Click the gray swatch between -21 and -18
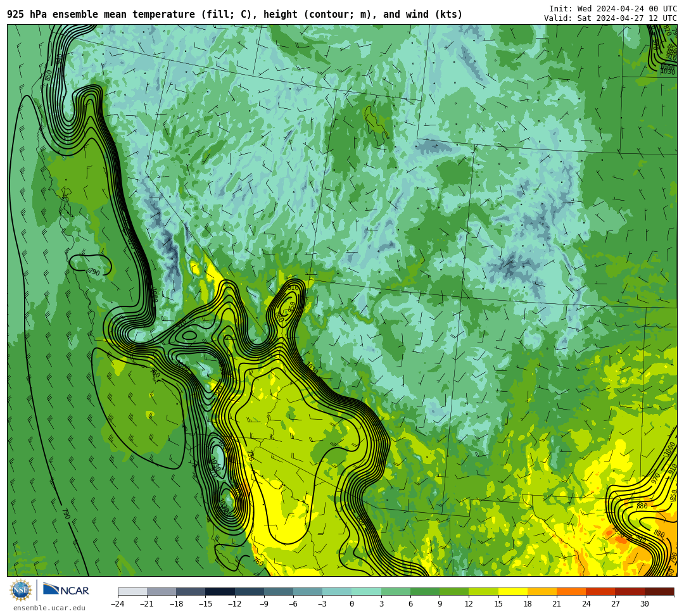684x616 pixels. [161, 591]
